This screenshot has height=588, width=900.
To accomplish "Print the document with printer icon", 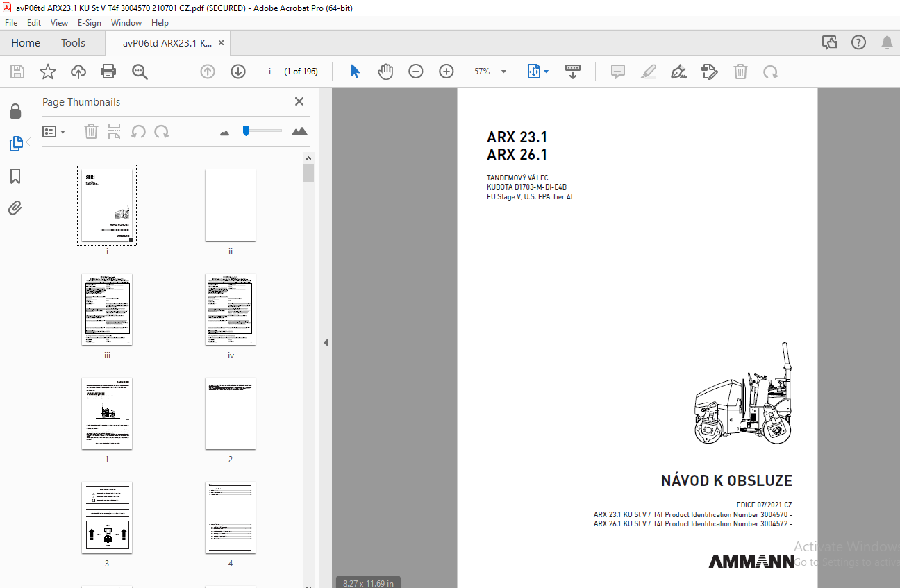I will 108,72.
